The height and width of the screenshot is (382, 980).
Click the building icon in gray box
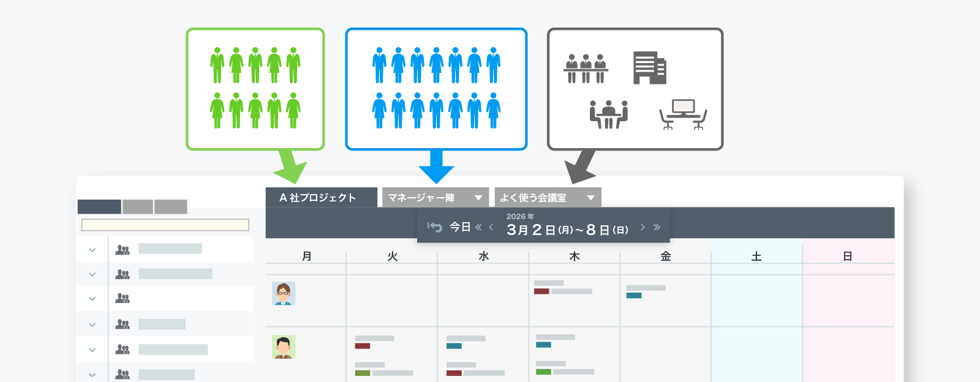tap(649, 68)
